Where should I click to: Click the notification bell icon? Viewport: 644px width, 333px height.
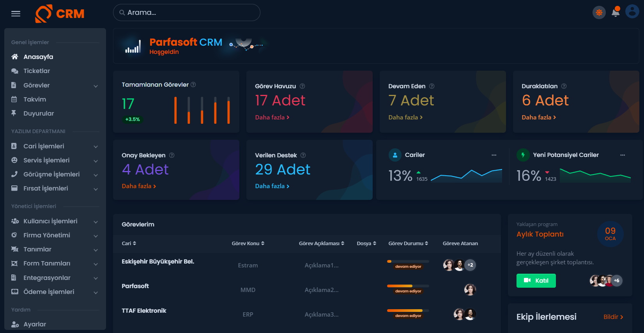click(x=616, y=12)
